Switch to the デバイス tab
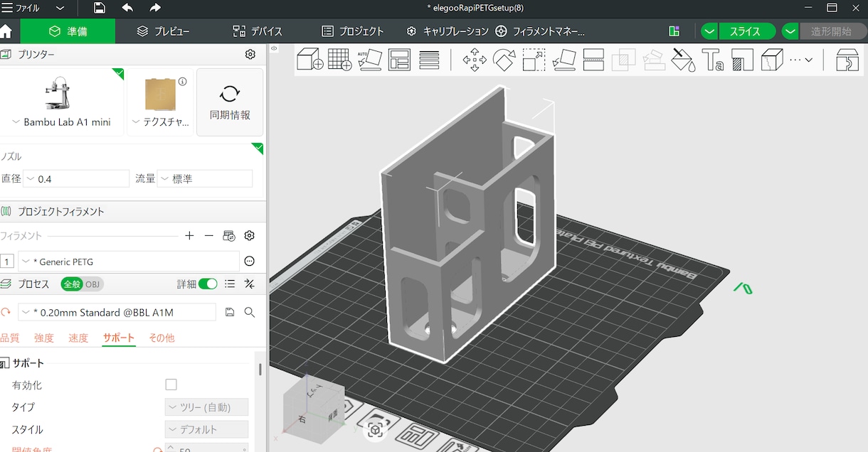Viewport: 868px width, 452px height. click(x=258, y=31)
